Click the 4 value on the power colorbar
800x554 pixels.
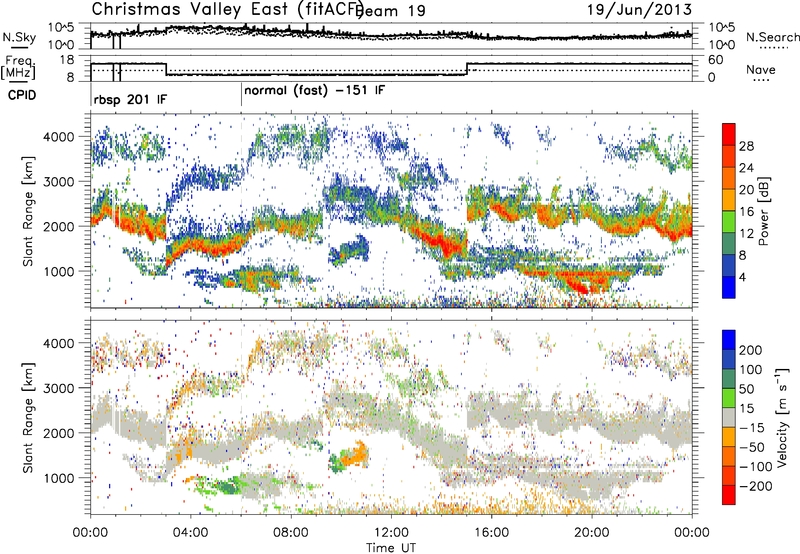(x=742, y=277)
